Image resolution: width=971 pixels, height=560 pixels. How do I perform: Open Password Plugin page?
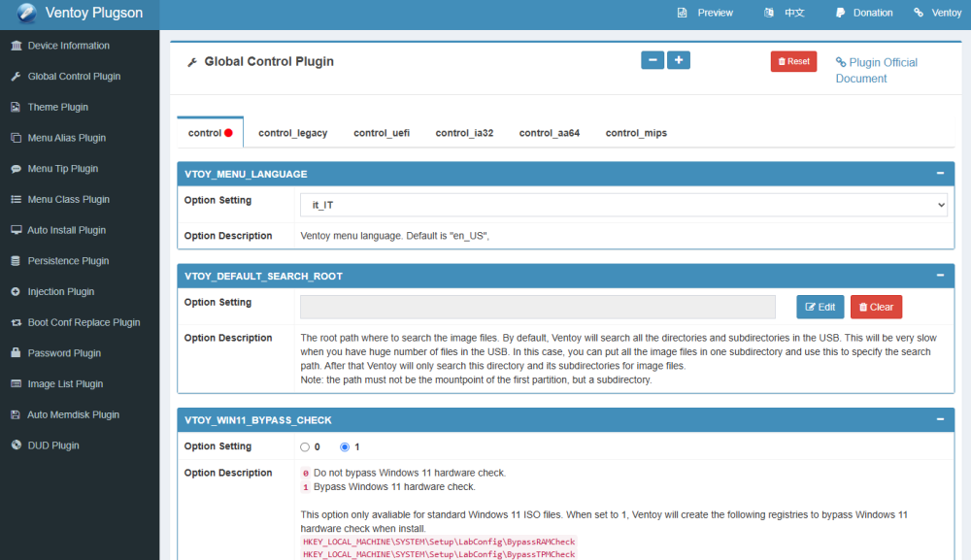(x=80, y=352)
